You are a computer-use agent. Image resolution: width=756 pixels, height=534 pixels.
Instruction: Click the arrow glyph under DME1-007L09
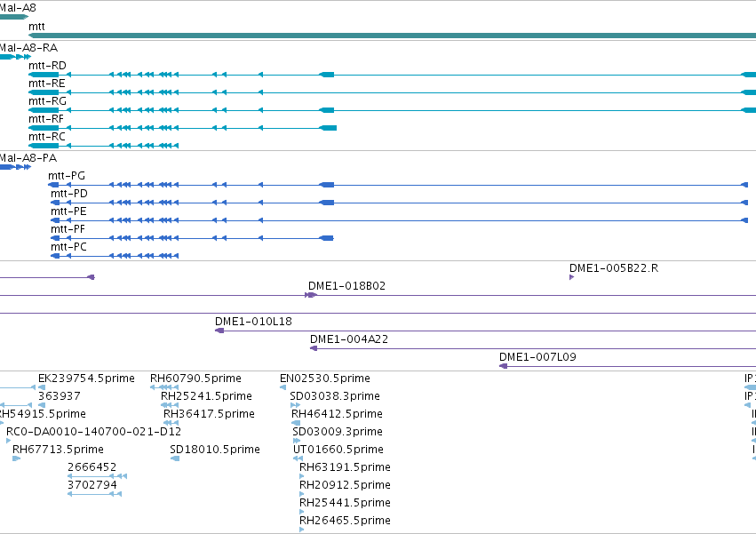click(x=504, y=366)
